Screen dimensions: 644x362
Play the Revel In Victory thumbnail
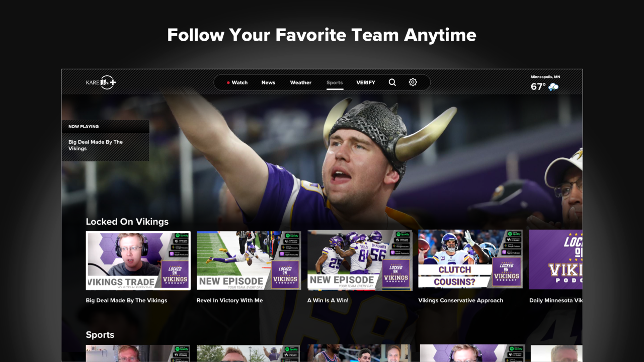point(249,260)
